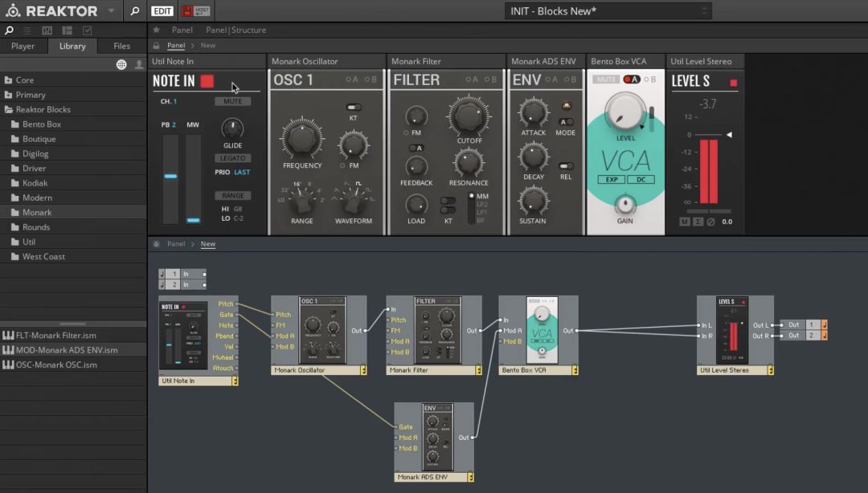Viewport: 868px width, 493px height.
Task: Switch to the Library tab
Action: point(72,46)
